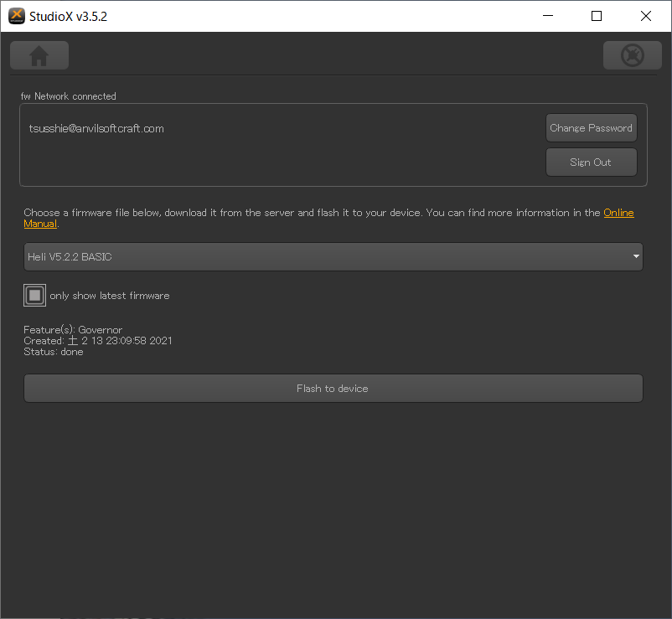Expand firmware list using the dropdown arrow
This screenshot has height=619, width=672.
tap(636, 256)
